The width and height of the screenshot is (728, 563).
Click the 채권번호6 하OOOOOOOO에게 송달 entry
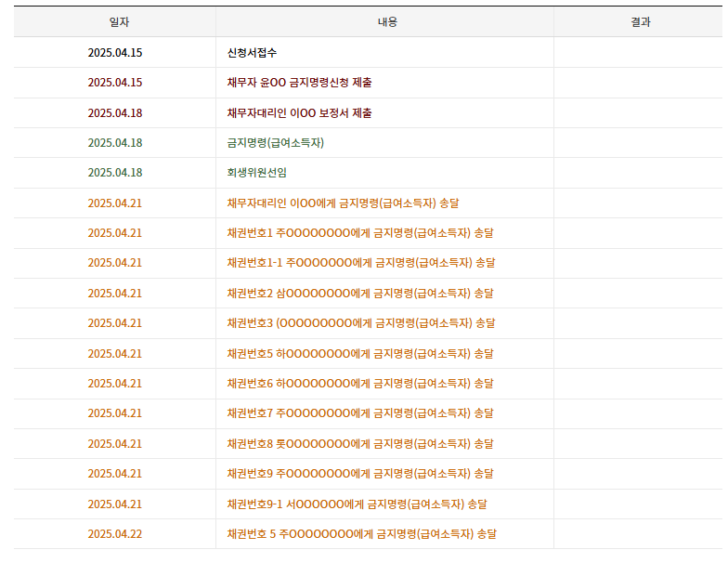click(360, 383)
